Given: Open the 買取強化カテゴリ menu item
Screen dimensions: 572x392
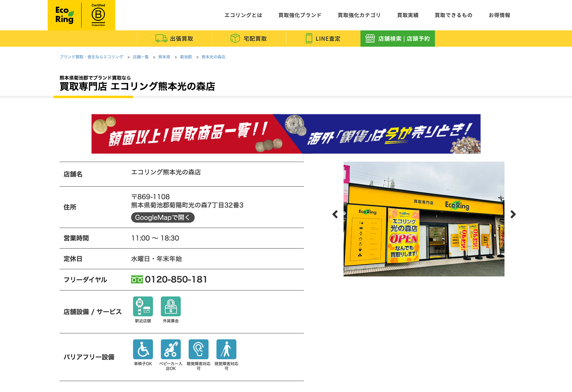Looking at the screenshot, I should (x=359, y=15).
